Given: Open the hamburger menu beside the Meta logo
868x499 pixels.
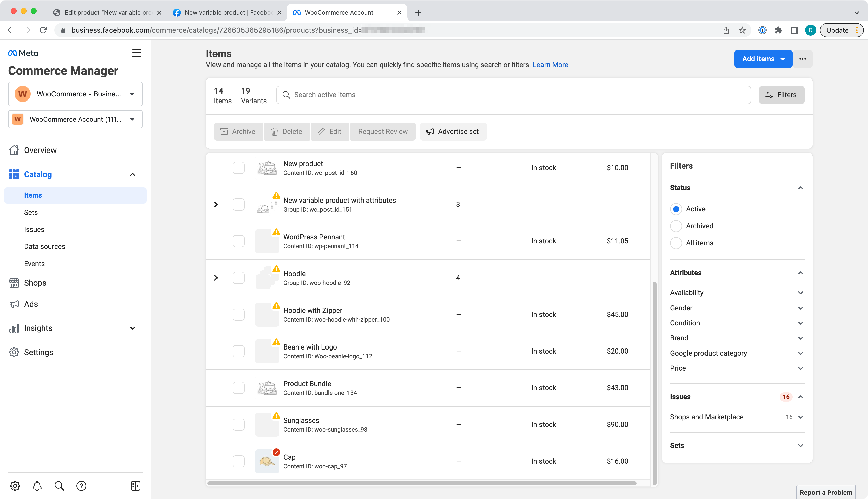Looking at the screenshot, I should pos(136,53).
